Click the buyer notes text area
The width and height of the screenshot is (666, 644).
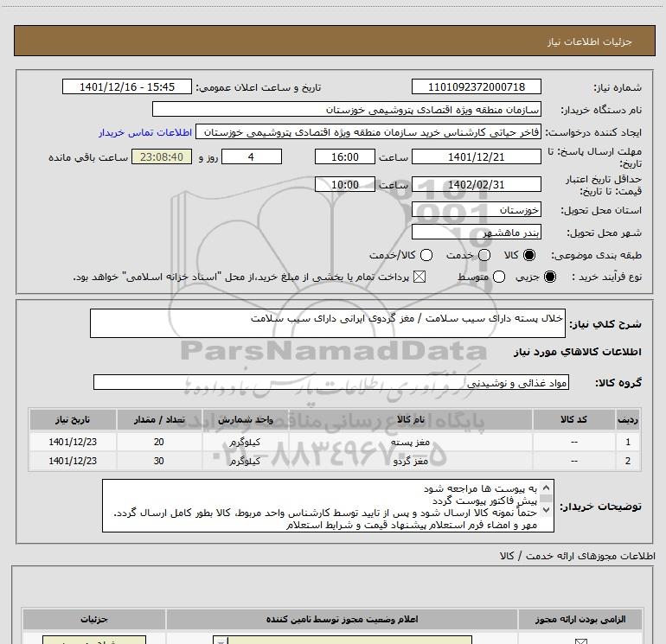(328, 506)
